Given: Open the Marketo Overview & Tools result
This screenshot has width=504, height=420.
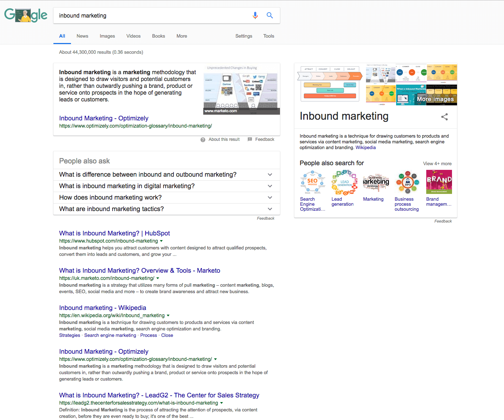Looking at the screenshot, I should tap(139, 271).
